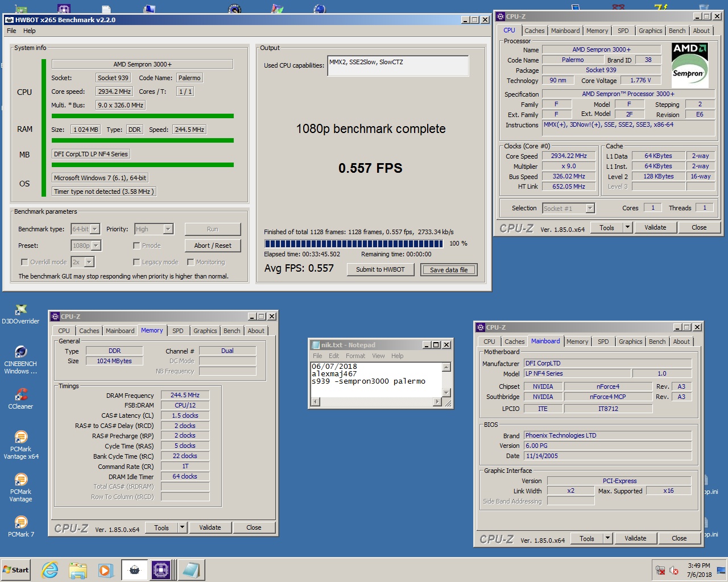Click Notepad horizontal scrollbar right arrow

pyautogui.click(x=437, y=402)
